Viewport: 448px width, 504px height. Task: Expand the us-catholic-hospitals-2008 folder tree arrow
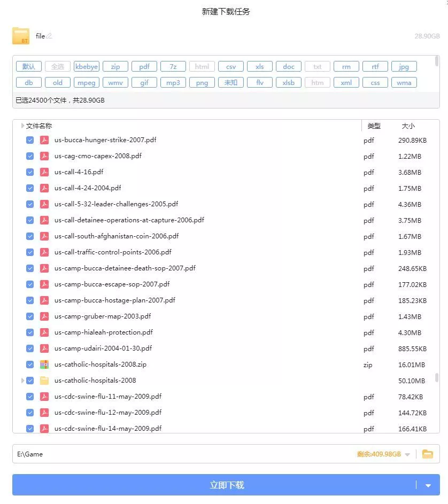click(x=22, y=381)
